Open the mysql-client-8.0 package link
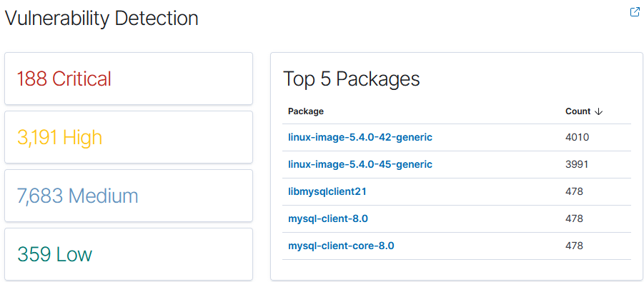The image size is (644, 282). pyautogui.click(x=328, y=218)
